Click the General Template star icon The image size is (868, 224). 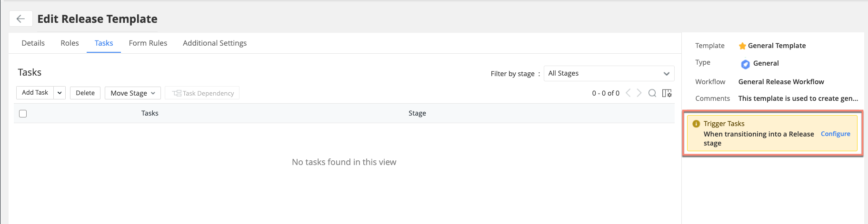(x=742, y=46)
